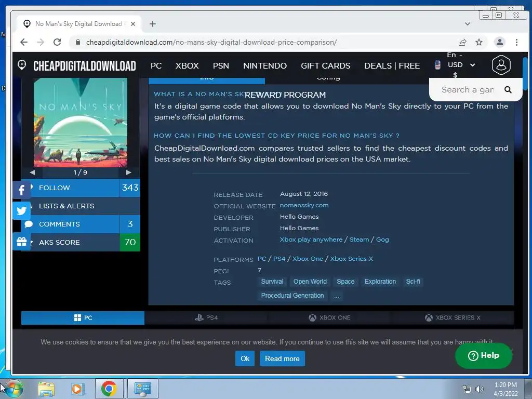Viewport: 532px width, 399px height.
Task: Click the Facebook share icon
Action: (21, 190)
